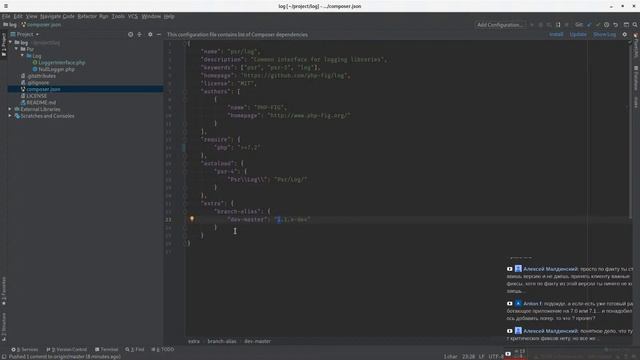Screen dimensions: 640x360
Task: Toggle the Project tool window side tab
Action: [x=4, y=45]
